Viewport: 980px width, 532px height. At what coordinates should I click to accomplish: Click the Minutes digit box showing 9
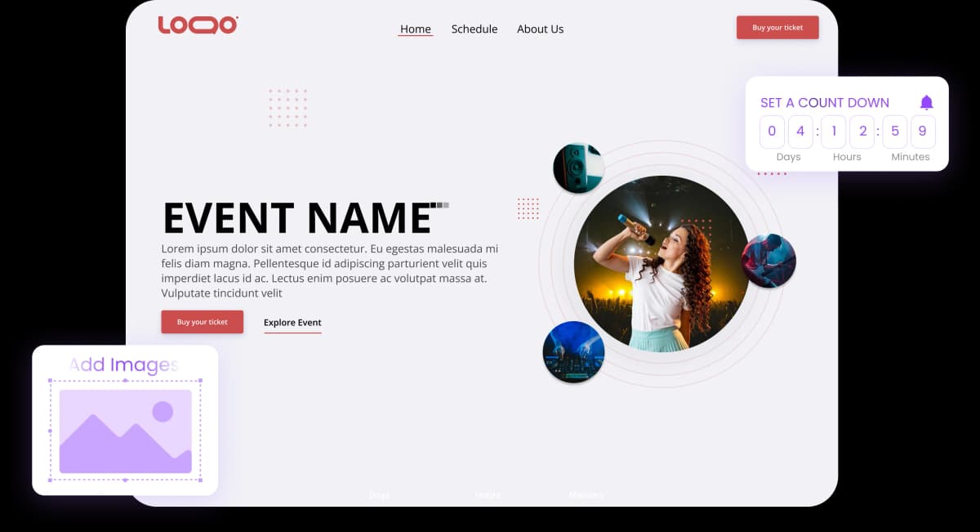pos(923,132)
